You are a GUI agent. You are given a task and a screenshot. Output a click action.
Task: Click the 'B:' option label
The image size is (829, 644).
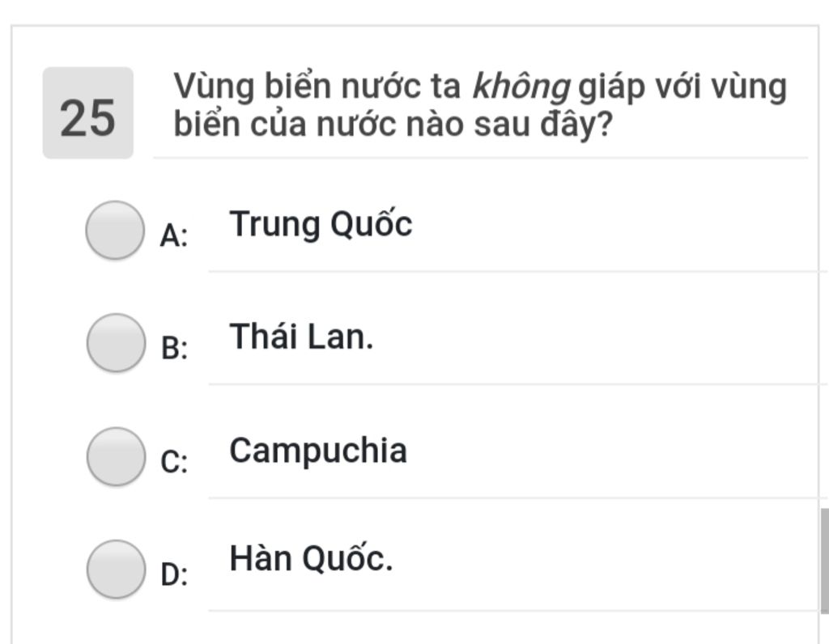point(174,348)
